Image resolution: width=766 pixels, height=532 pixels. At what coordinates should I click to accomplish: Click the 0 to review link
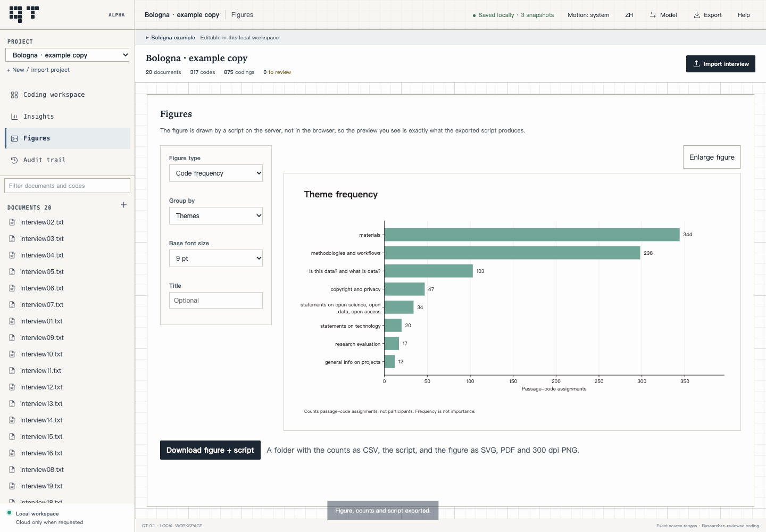[277, 72]
